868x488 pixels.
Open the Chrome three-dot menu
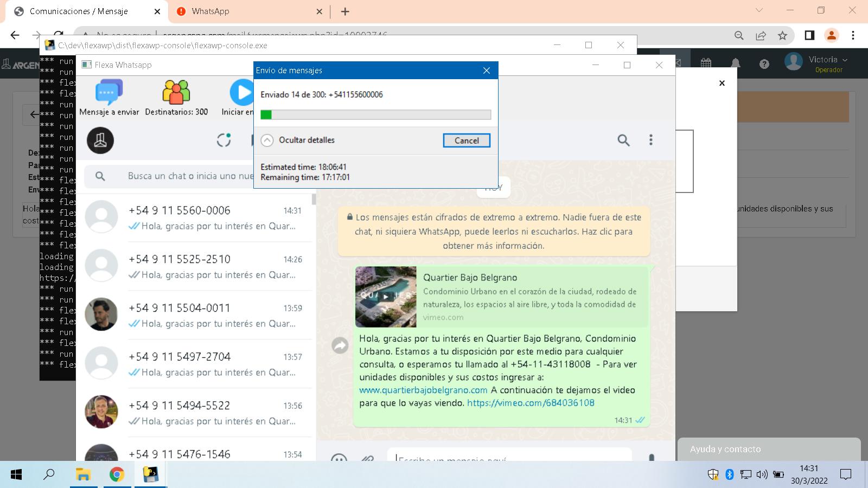click(853, 35)
